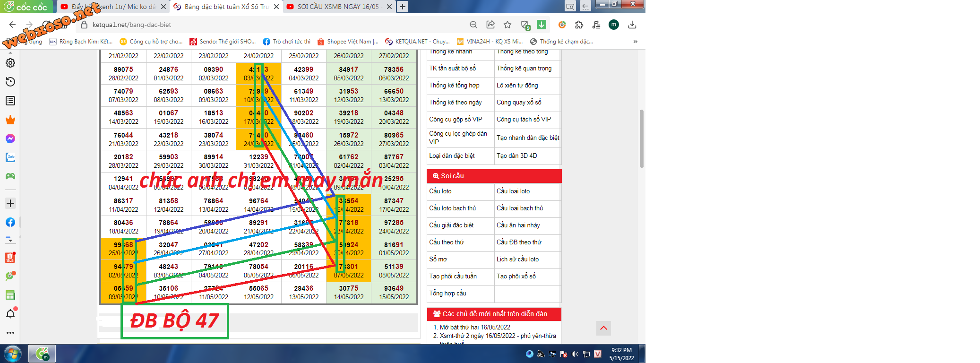Screen dimensions: 980x363
Task: Open Sổ mơ link
Action: coord(438,259)
